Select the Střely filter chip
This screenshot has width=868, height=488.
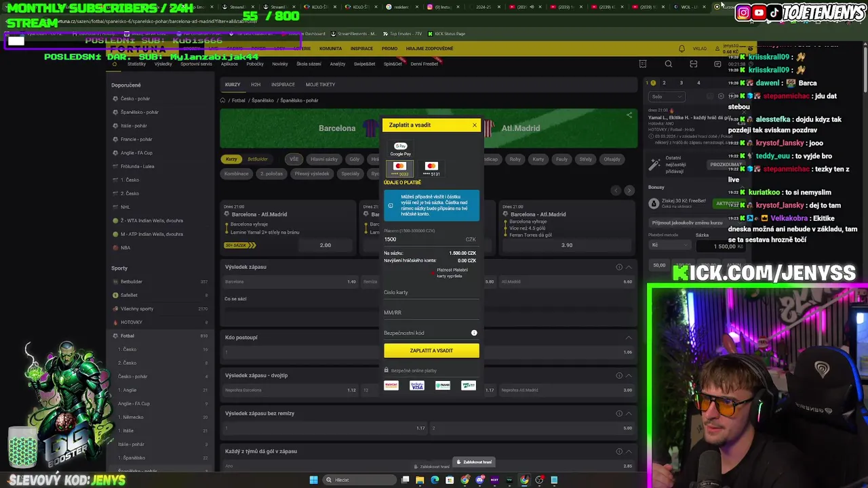585,159
